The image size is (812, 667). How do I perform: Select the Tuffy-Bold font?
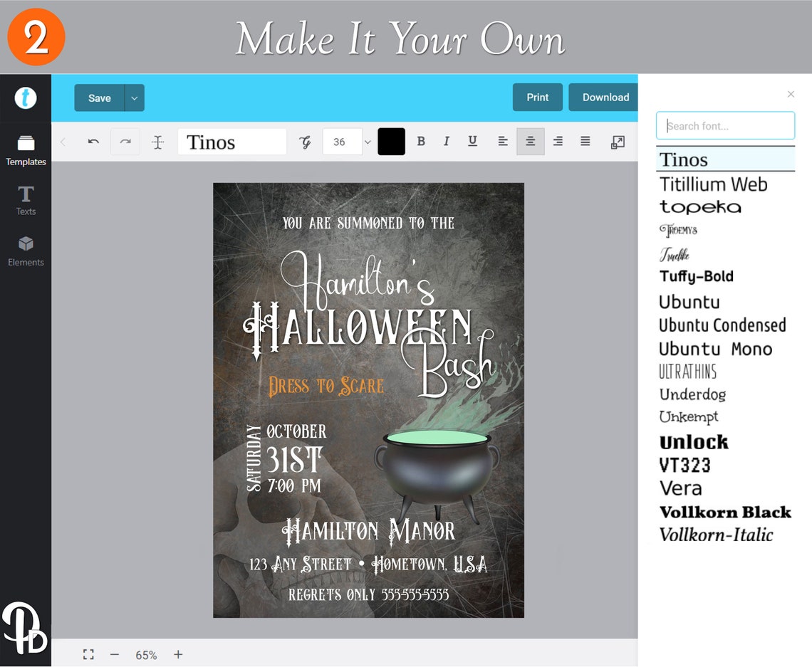[x=696, y=276]
